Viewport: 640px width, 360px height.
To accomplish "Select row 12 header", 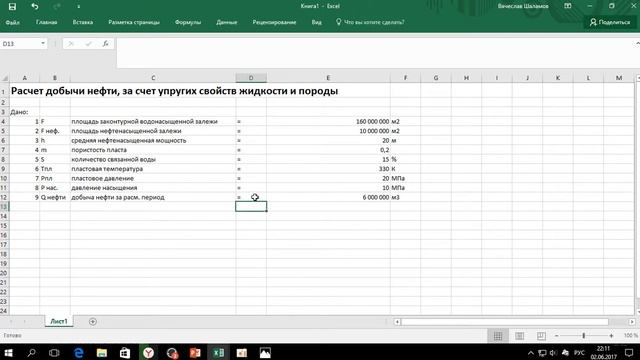I will tap(4, 197).
